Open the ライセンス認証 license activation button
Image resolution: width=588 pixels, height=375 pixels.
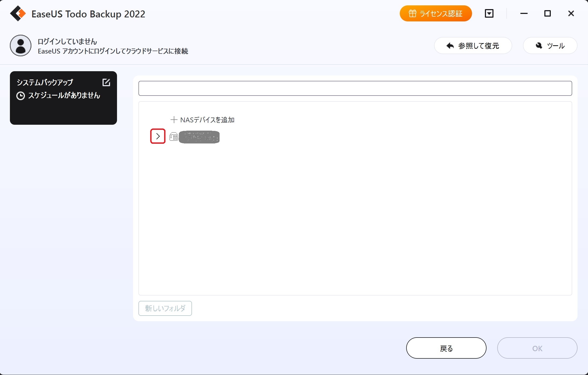coord(436,13)
